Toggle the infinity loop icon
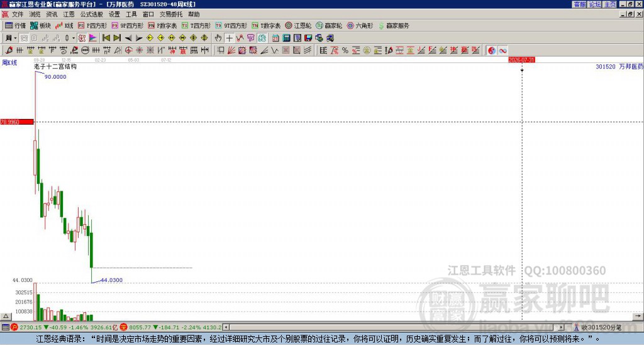Screen dimensions: 644x345 tap(502, 50)
